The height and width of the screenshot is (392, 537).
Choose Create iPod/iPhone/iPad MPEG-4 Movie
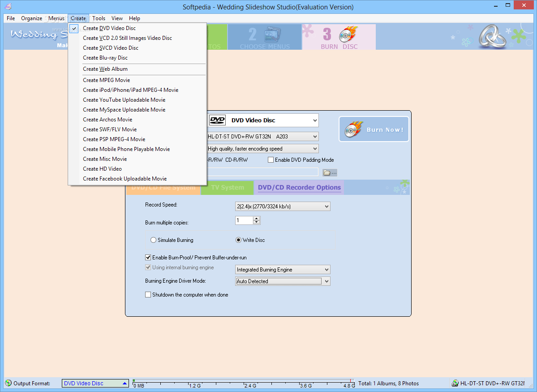[137, 90]
